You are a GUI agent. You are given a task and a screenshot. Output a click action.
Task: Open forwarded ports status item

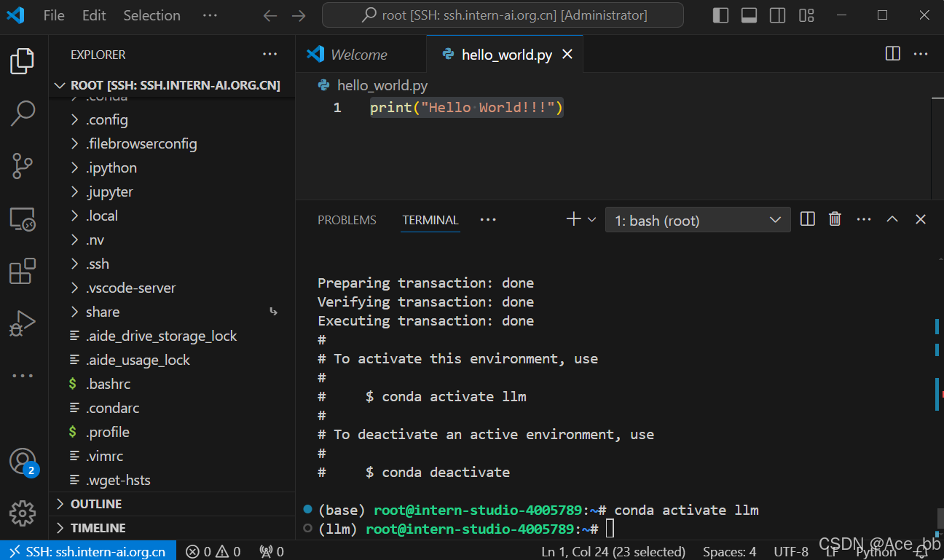pos(272,551)
